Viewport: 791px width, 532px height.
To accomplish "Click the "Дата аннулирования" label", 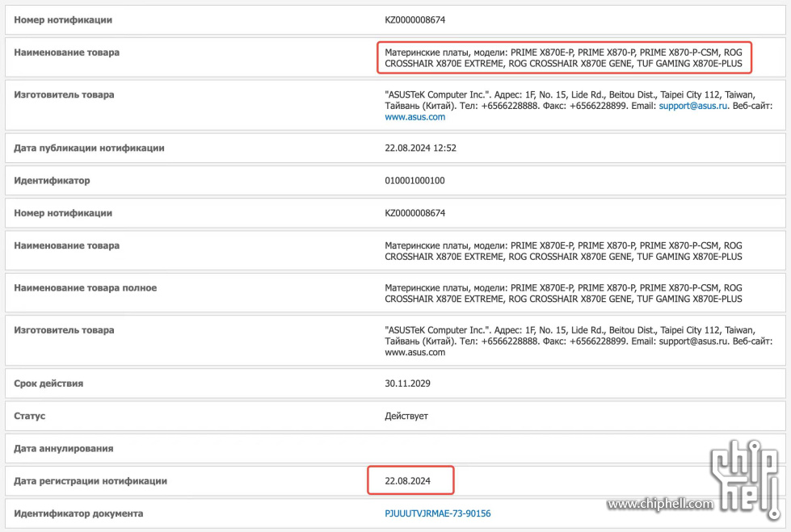I will point(64,448).
